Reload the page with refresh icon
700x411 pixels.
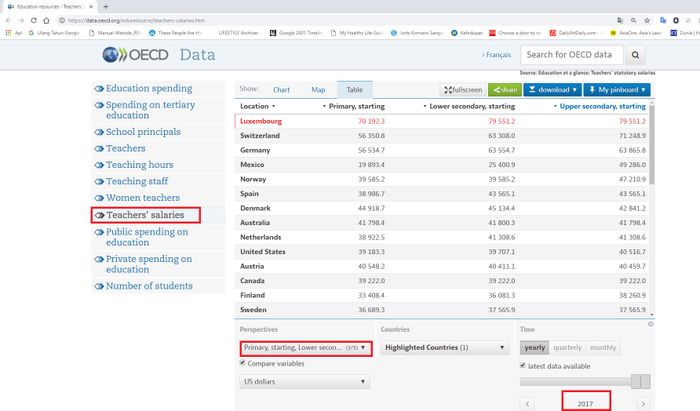(x=33, y=21)
